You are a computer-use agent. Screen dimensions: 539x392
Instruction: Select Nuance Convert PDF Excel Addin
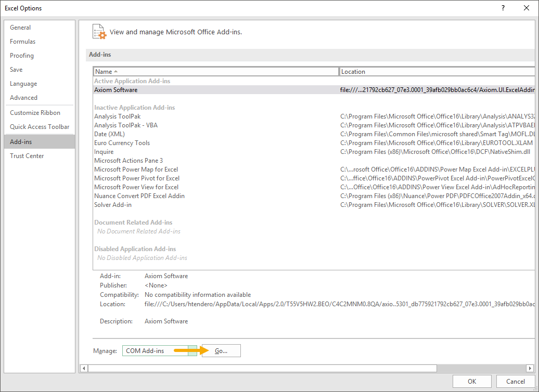314,196
